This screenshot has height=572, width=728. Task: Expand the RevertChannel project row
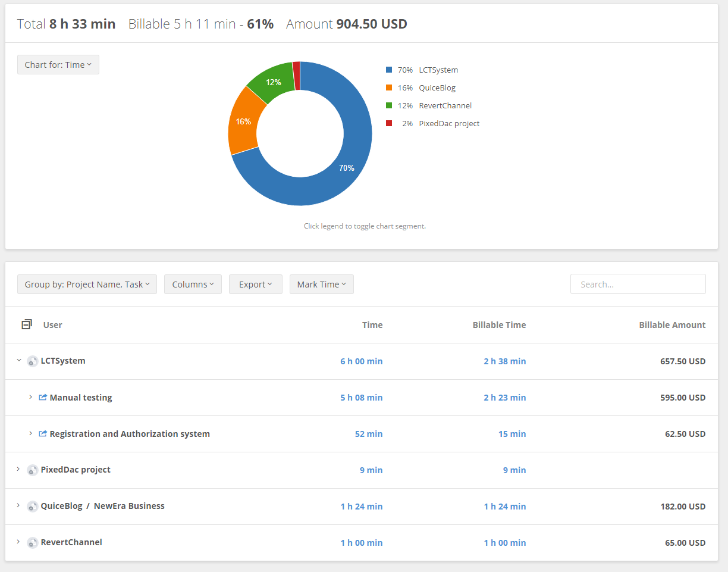coord(18,542)
